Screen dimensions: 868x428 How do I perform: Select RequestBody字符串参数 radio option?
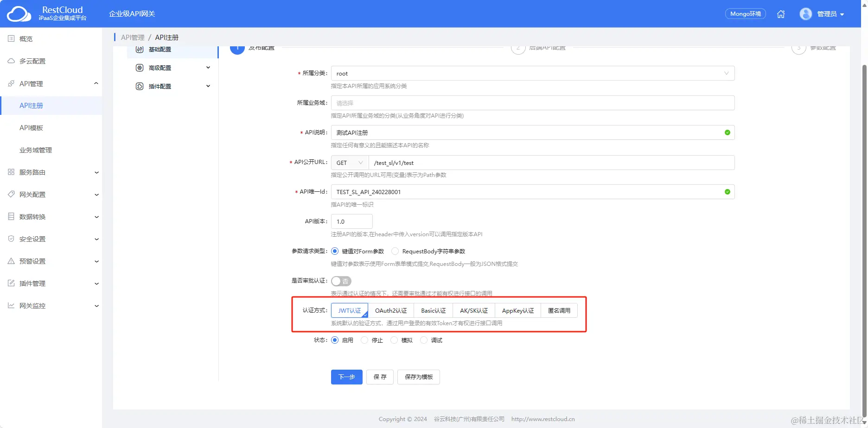coord(395,251)
